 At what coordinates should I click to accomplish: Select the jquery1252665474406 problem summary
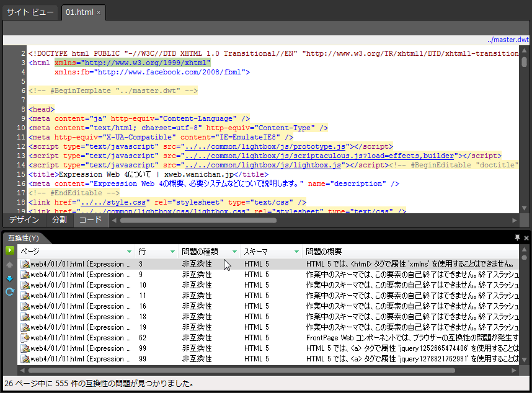412,348
